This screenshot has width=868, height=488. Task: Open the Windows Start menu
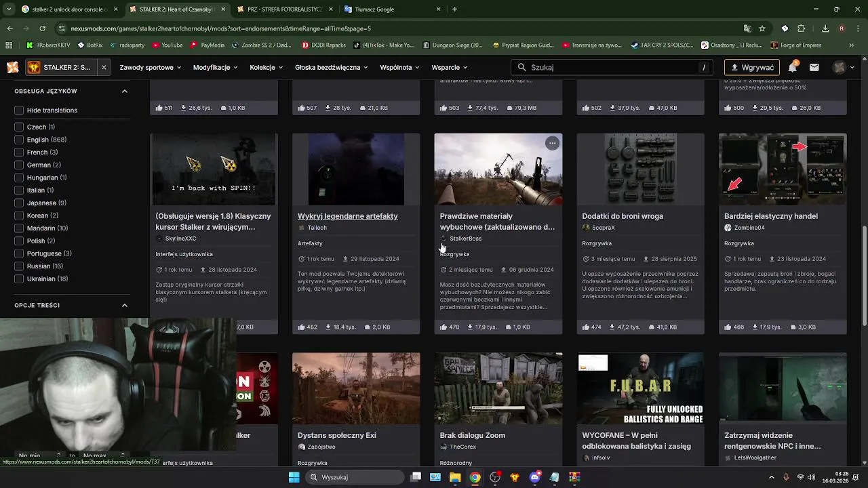pyautogui.click(x=294, y=477)
